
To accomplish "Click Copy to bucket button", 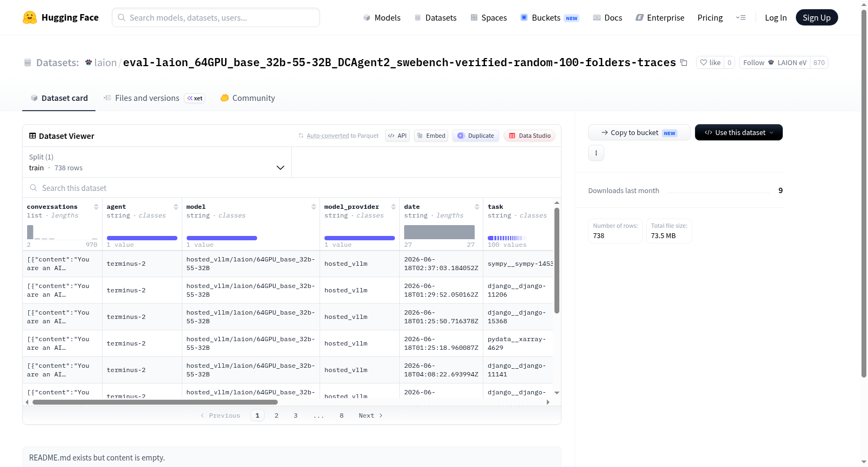I will 639,132.
